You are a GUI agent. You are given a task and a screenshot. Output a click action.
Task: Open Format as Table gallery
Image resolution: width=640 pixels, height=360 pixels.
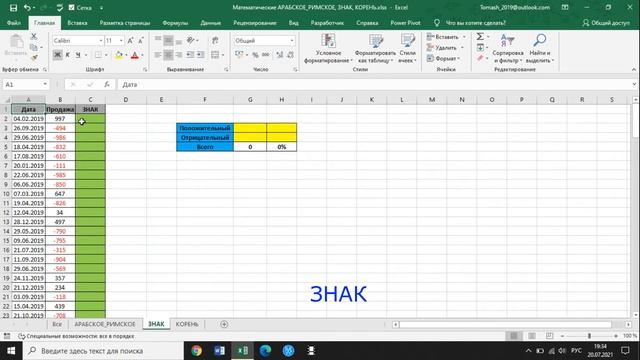coord(375,49)
